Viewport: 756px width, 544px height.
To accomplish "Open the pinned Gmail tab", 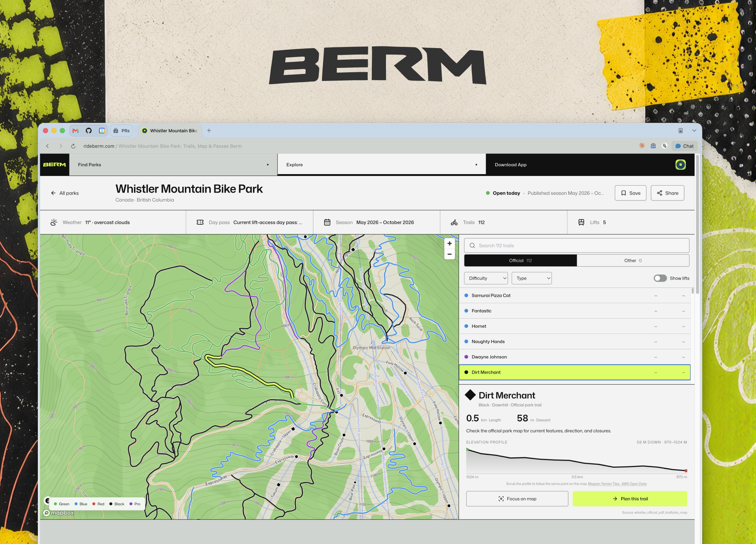I will pyautogui.click(x=76, y=131).
